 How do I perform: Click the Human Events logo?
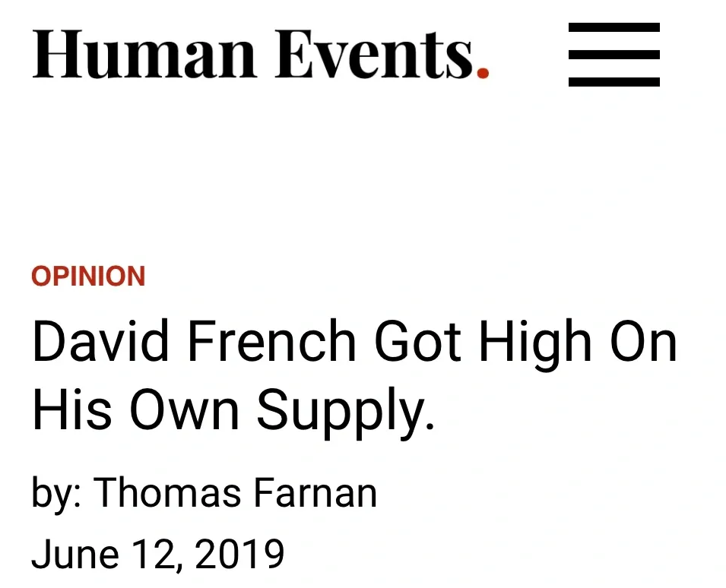tap(260, 55)
